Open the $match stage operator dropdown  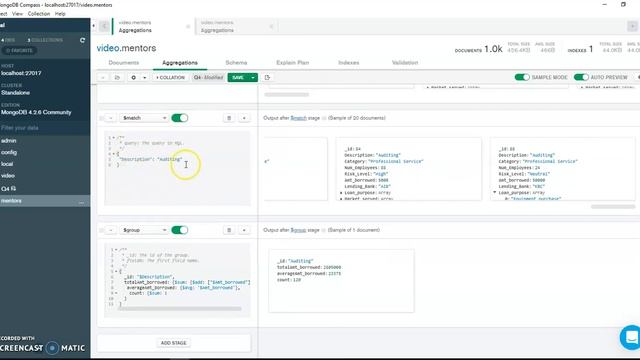pyautogui.click(x=144, y=118)
